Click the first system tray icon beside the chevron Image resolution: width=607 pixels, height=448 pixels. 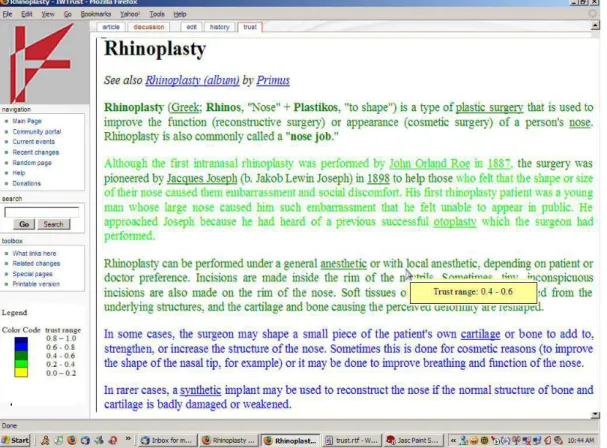pos(463,440)
